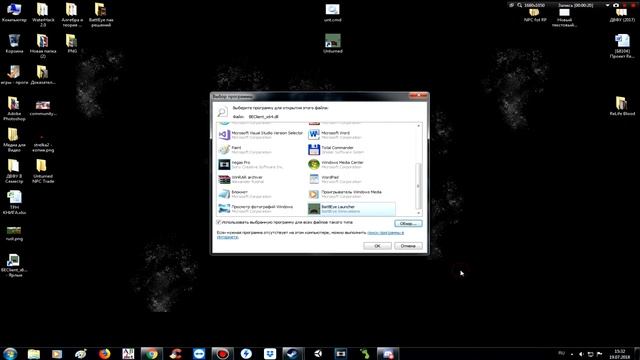Select Просмотр фотографий Windows program

(261, 209)
